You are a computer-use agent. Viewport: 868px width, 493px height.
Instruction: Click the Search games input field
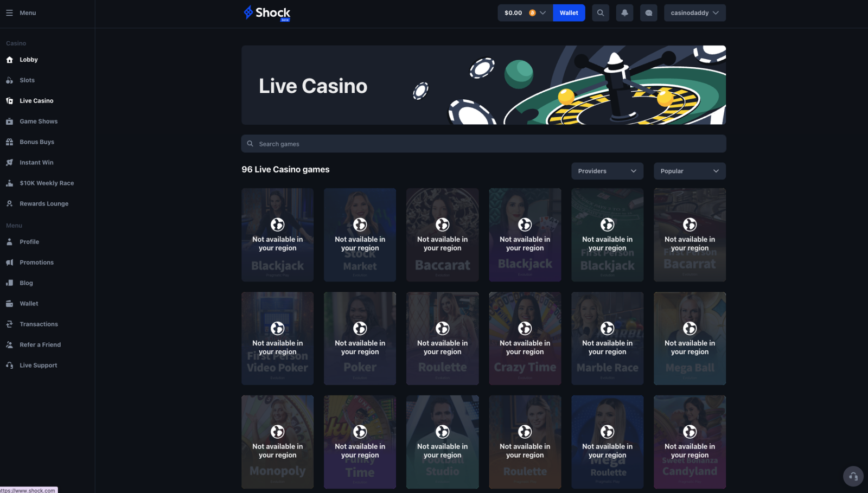tap(483, 144)
